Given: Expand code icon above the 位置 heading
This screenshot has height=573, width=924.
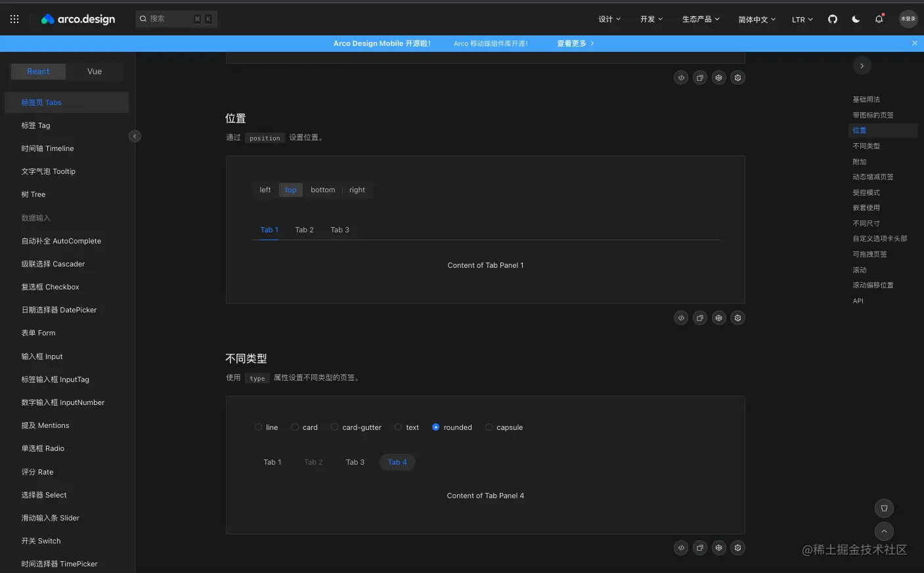Looking at the screenshot, I should pos(682,78).
